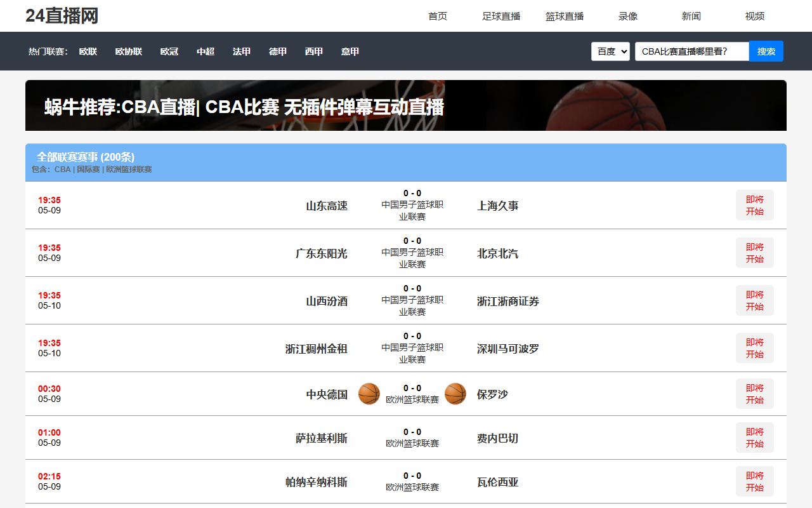The height and width of the screenshot is (508, 812).
Task: Open 即将开始 for 广东东阳光 vs 北京北汽
Action: coord(755,253)
